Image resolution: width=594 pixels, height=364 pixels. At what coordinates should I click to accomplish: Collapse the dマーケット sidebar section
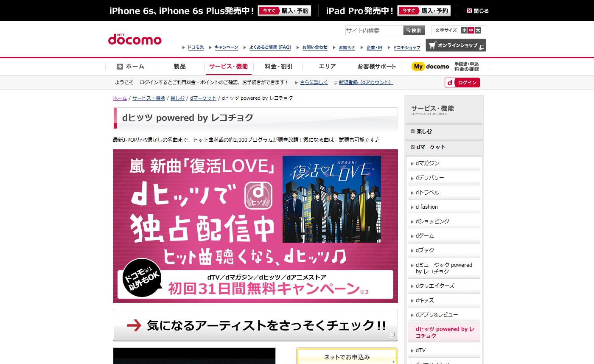point(444,147)
